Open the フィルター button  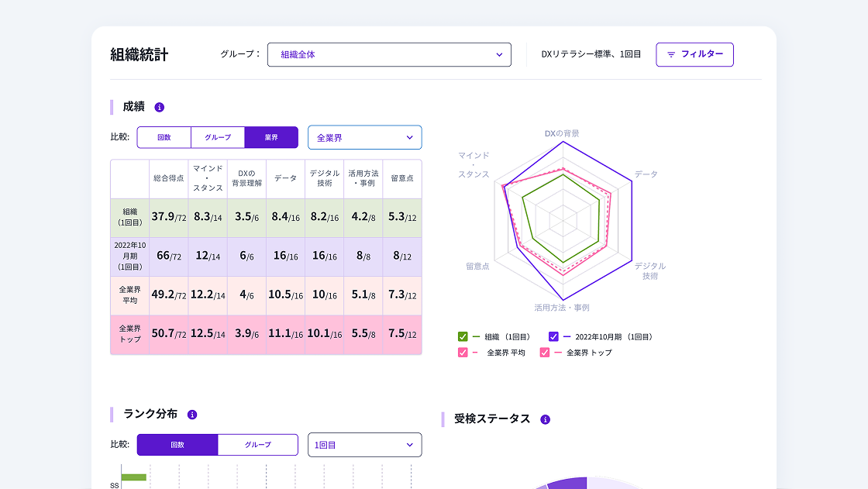point(694,54)
